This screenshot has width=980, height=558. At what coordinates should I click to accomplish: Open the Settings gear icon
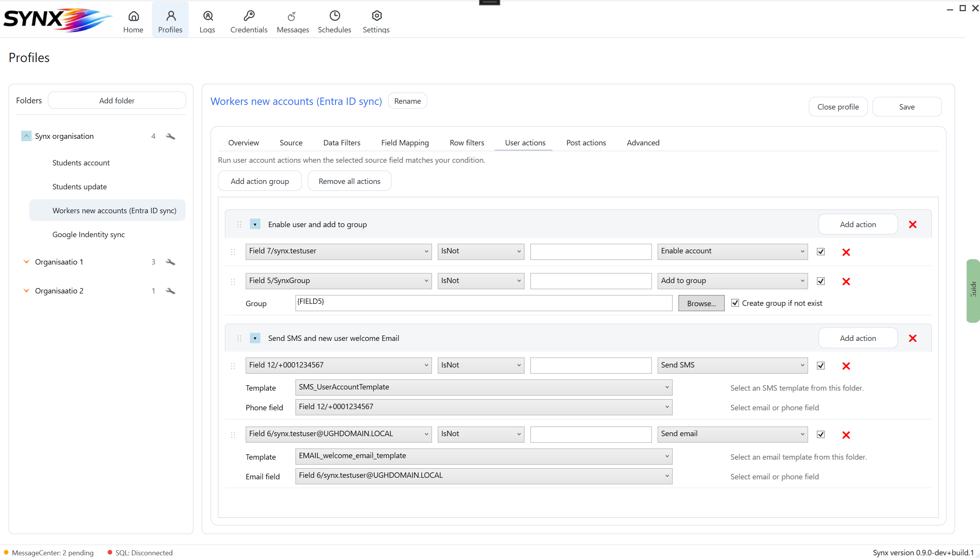(x=376, y=16)
